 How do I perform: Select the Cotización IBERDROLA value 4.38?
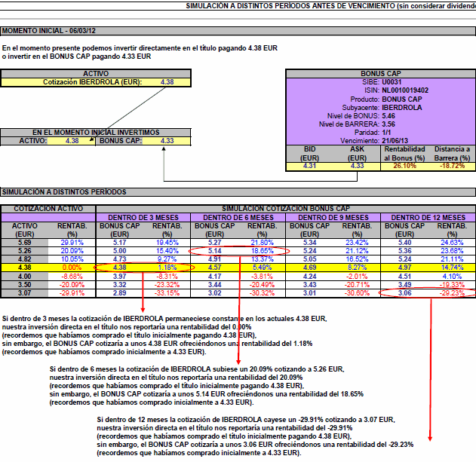(x=167, y=82)
